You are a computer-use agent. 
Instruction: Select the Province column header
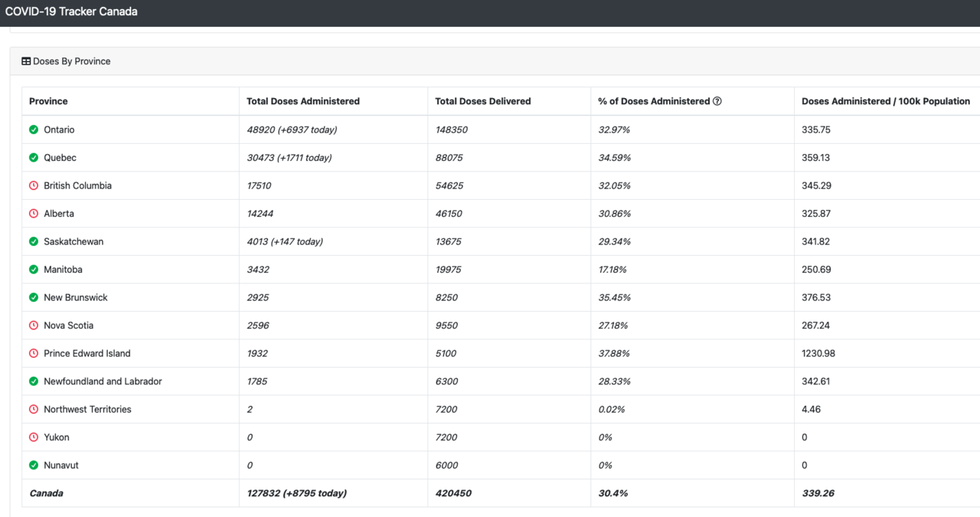(48, 101)
